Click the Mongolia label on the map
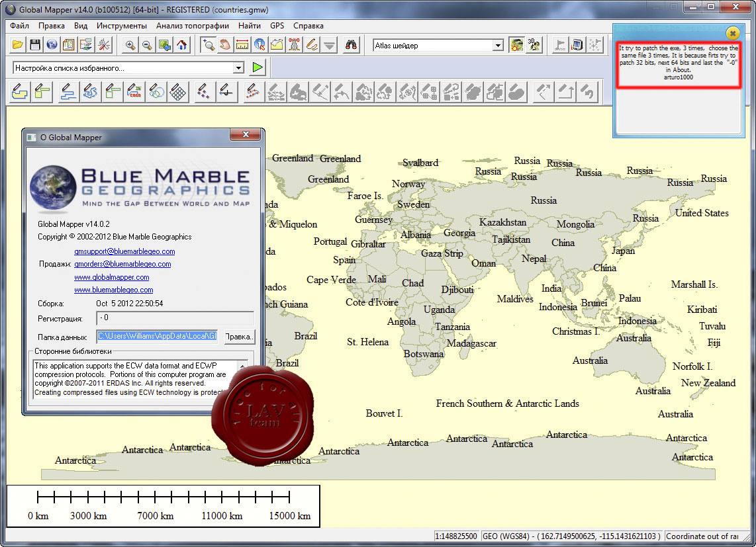The width and height of the screenshot is (756, 547). pos(575,224)
